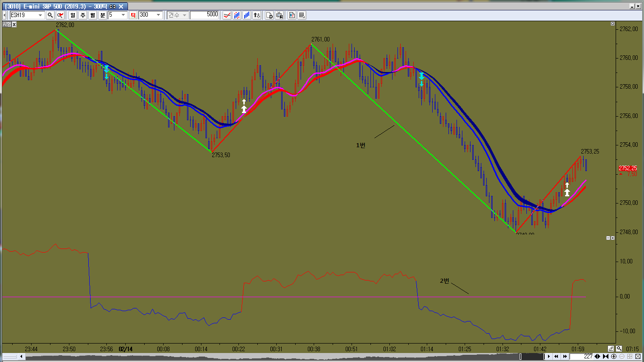Click the symbol search magnifier icon

click(50, 15)
